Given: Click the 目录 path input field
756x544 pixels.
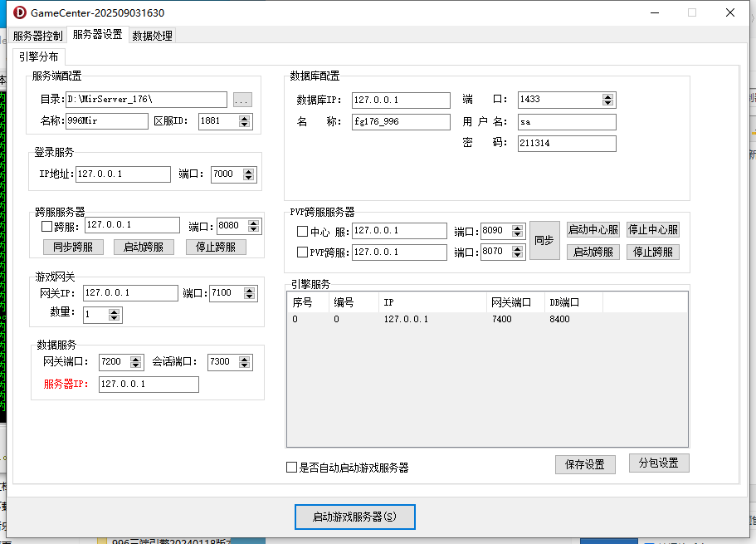Looking at the screenshot, I should [x=146, y=100].
